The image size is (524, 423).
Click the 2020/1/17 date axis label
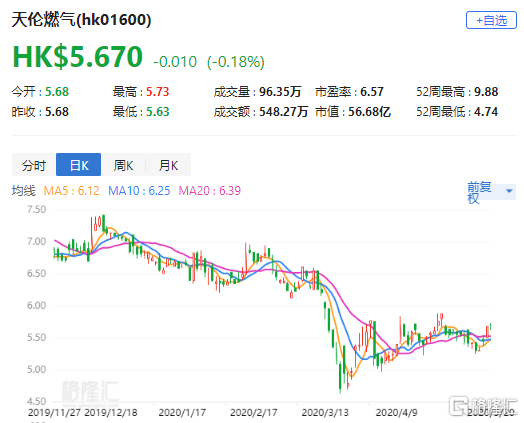pos(182,412)
